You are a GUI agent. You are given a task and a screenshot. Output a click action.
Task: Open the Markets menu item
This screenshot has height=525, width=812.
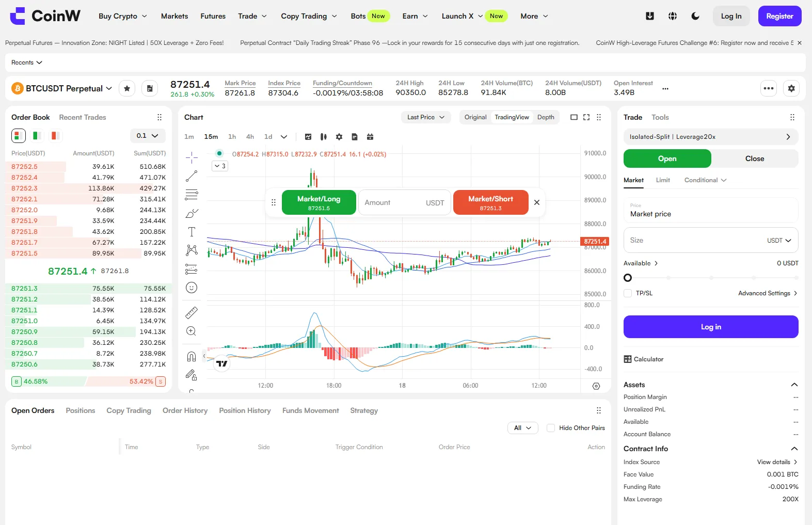coord(174,16)
